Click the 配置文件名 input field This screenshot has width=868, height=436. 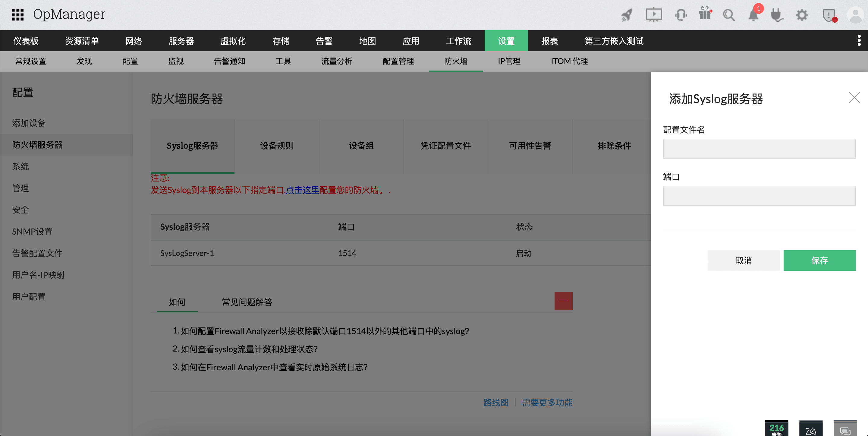[759, 148]
